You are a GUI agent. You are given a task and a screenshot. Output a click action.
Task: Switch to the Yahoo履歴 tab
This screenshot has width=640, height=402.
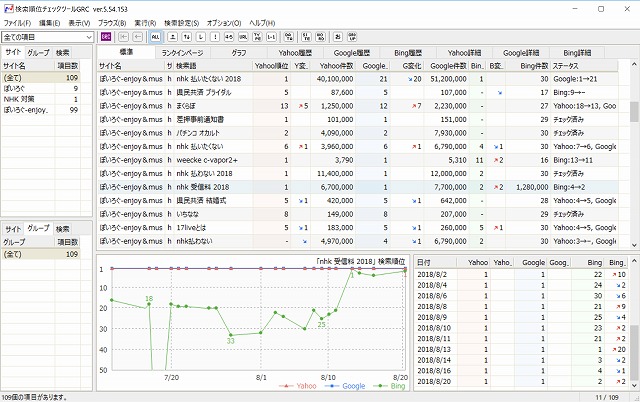[x=296, y=53]
